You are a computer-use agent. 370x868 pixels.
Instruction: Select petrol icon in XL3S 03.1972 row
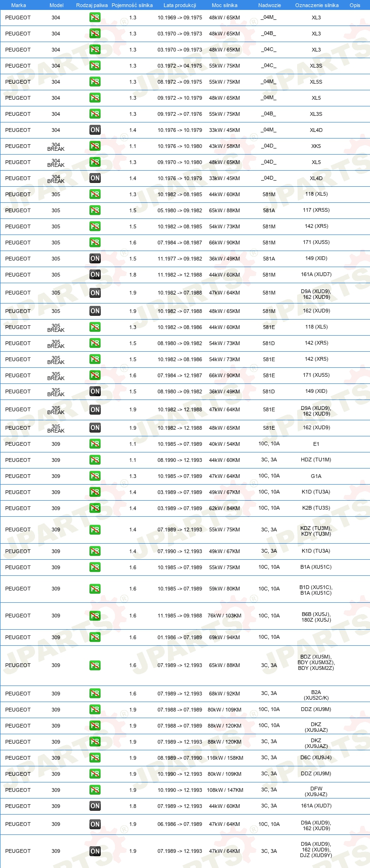coord(95,66)
